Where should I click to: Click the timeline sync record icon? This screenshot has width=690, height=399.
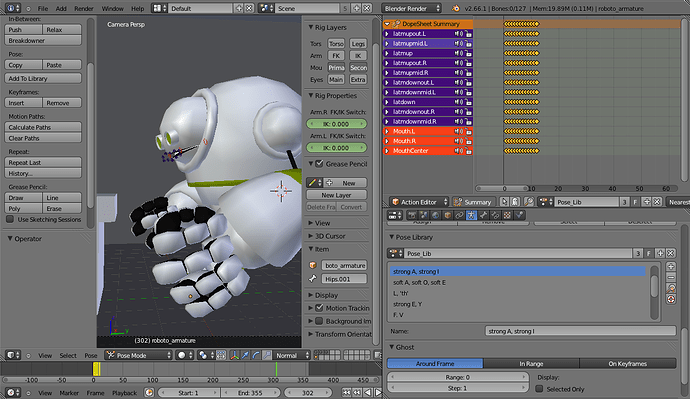pos(149,393)
